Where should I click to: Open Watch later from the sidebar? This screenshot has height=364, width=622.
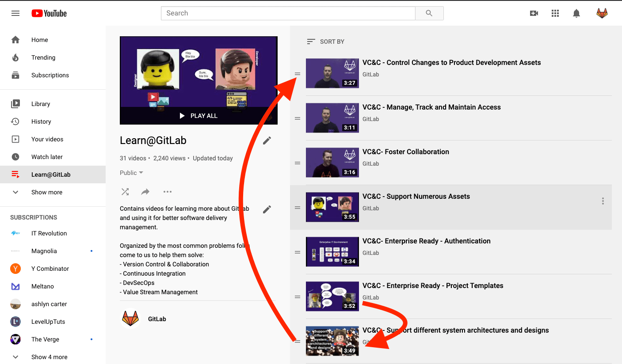click(x=47, y=157)
